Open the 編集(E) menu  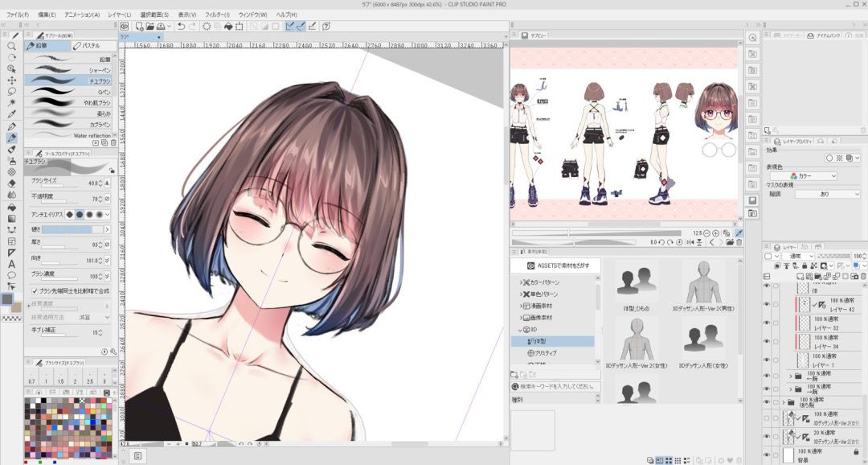pyautogui.click(x=47, y=14)
